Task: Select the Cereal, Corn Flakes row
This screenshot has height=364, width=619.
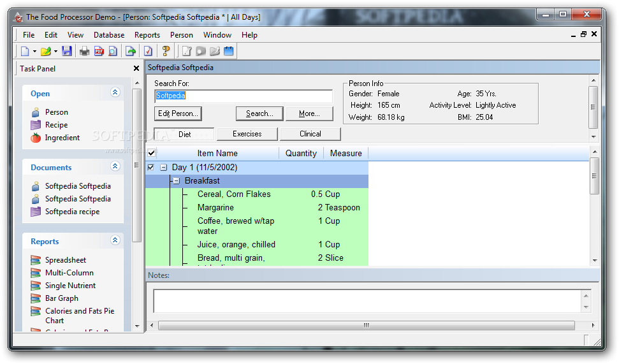Action: coord(257,194)
